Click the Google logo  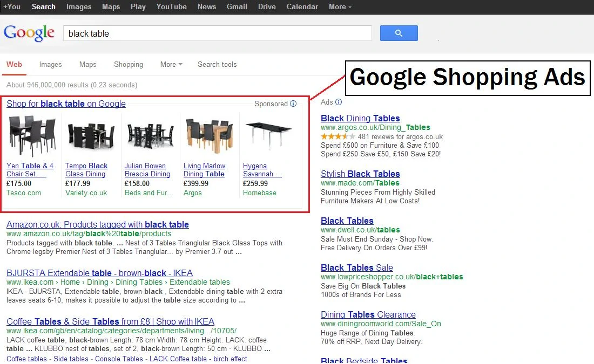[x=29, y=33]
